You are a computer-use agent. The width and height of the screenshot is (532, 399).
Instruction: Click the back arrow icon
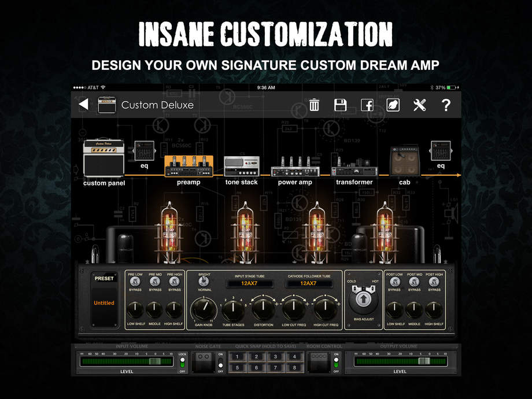84,105
